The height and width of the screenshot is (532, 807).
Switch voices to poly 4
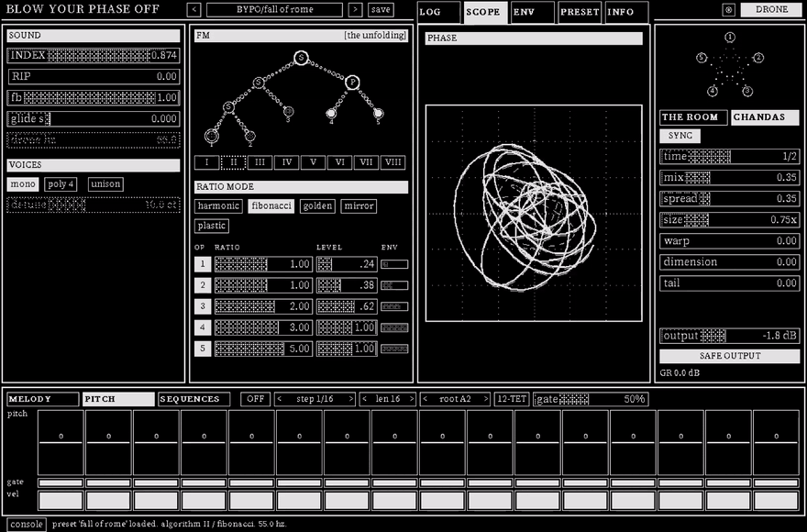coord(61,184)
